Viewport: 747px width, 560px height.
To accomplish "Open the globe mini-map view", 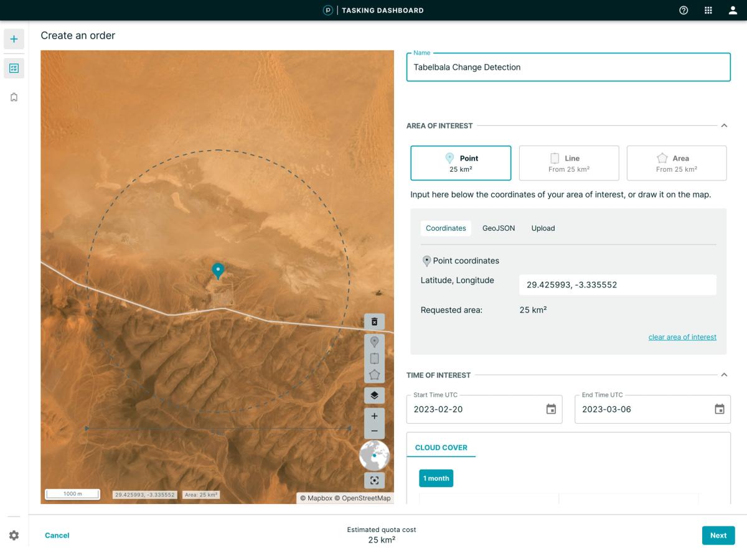I will tap(374, 455).
